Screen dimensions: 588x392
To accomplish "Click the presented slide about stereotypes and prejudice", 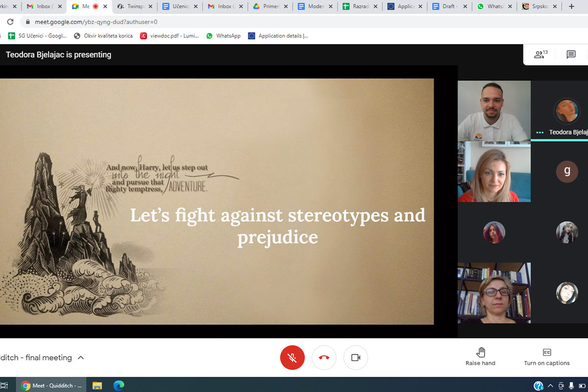I will click(217, 201).
